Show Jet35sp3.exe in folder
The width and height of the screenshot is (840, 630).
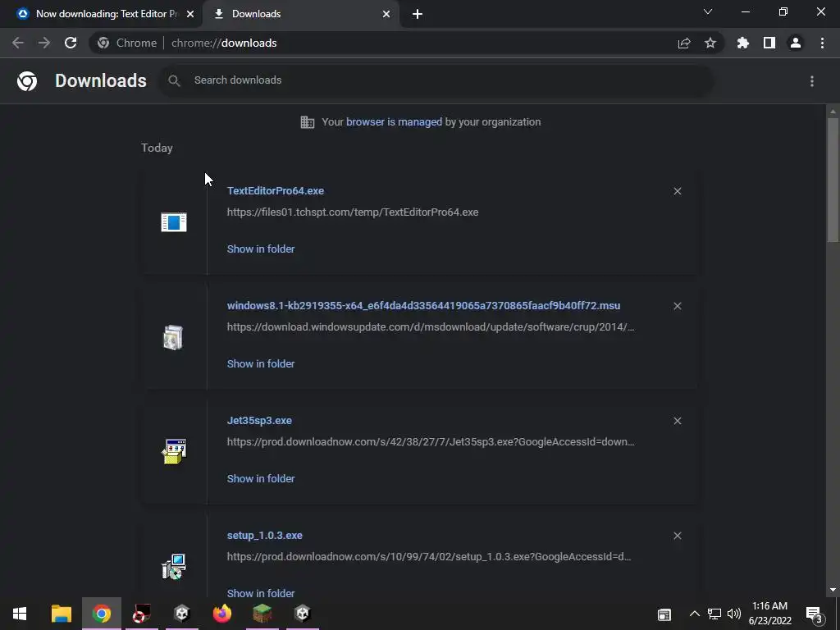pyautogui.click(x=261, y=478)
